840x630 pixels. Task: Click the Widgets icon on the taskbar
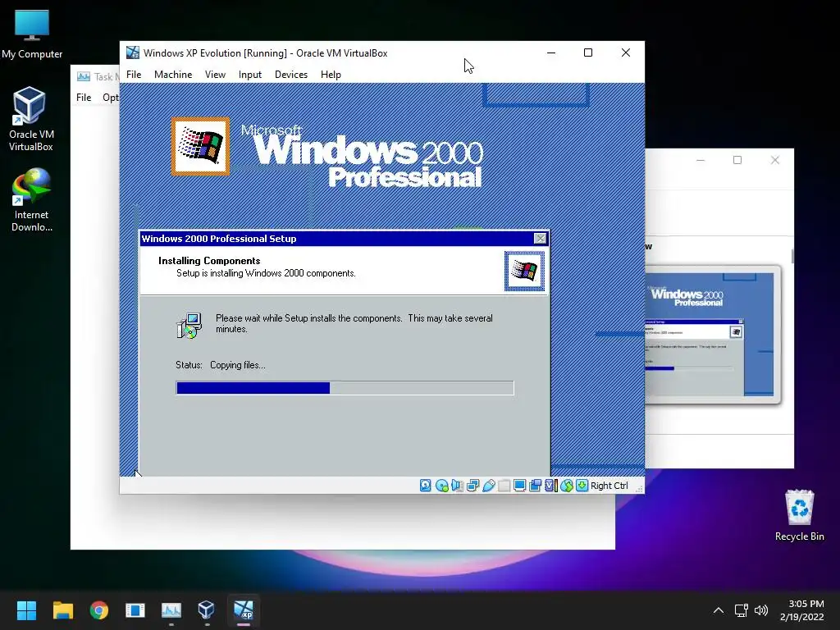tap(135, 609)
